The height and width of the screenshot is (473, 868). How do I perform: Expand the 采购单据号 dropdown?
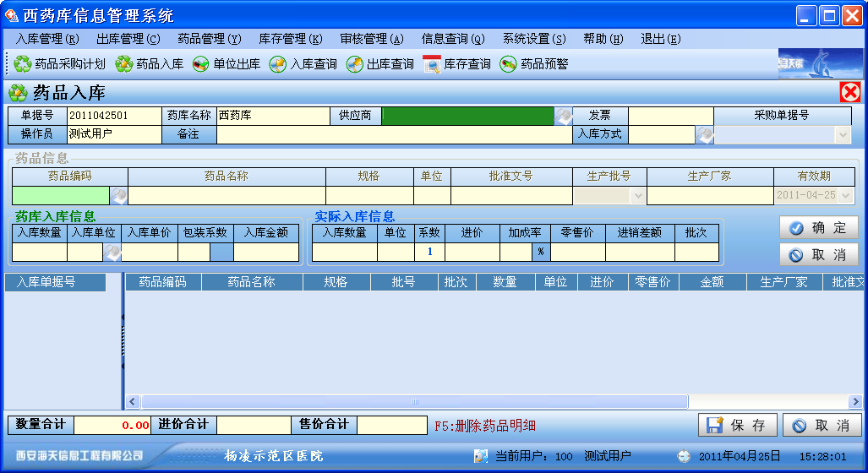[x=843, y=135]
